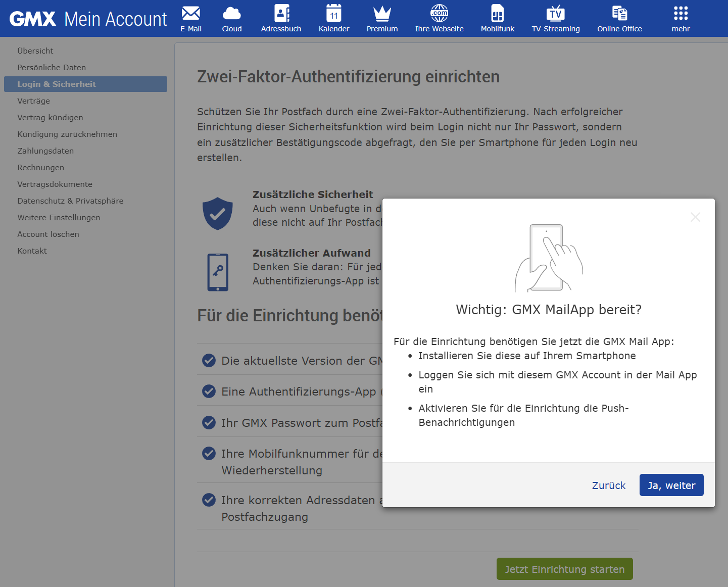Click the Premium crown icon
Screen dimensions: 728x587
pyautogui.click(x=382, y=13)
